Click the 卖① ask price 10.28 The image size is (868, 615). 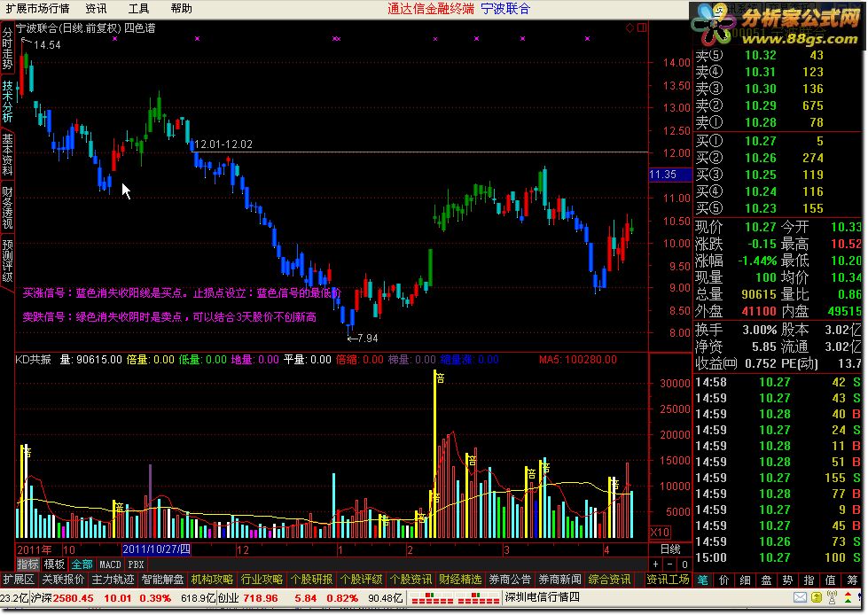760,122
